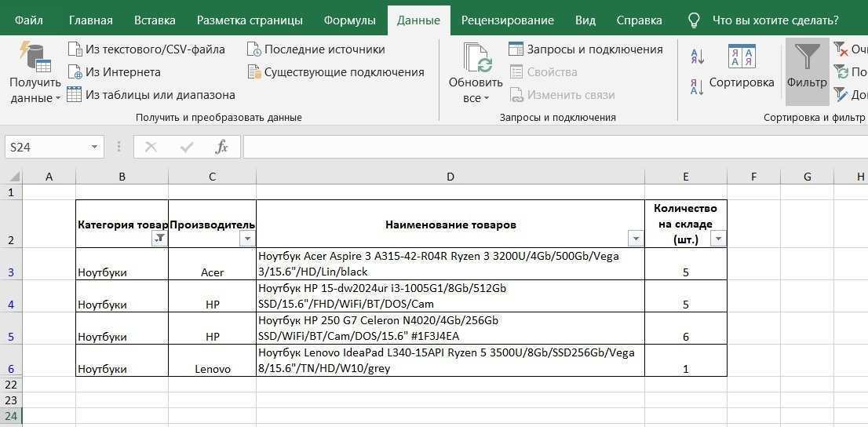Select row 3 header
This screenshot has width=868, height=427.
11,264
